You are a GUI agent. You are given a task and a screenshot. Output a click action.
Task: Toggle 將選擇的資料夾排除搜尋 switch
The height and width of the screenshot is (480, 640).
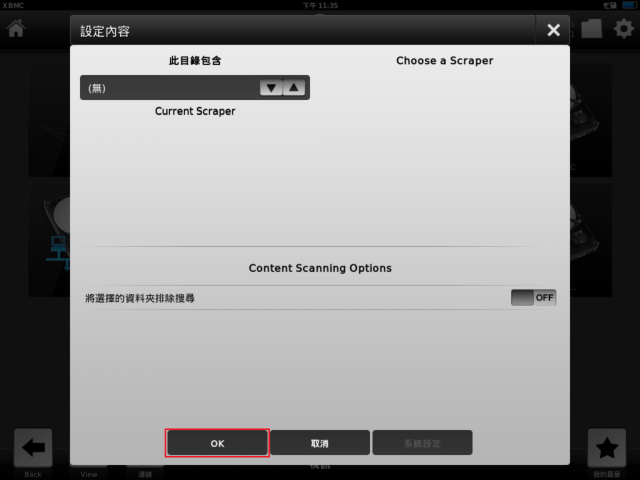533,298
